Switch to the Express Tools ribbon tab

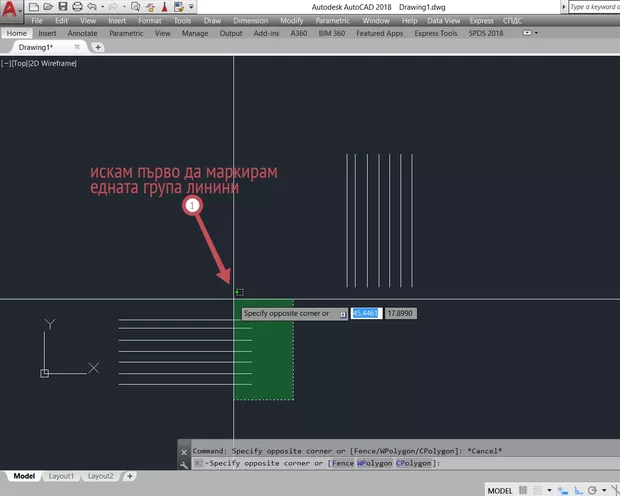click(436, 33)
